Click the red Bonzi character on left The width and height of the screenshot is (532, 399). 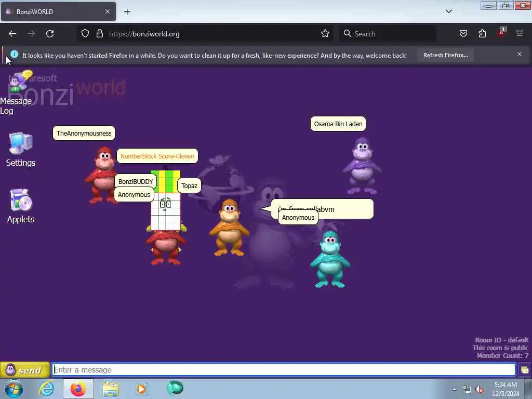click(103, 175)
